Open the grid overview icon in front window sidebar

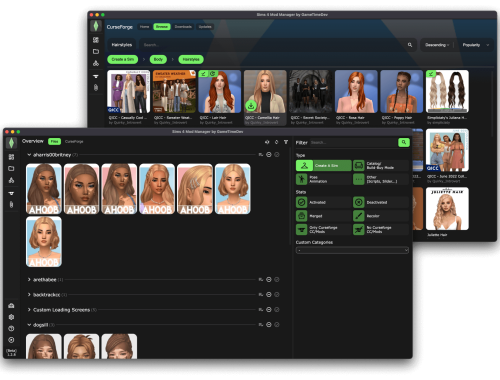point(11,157)
